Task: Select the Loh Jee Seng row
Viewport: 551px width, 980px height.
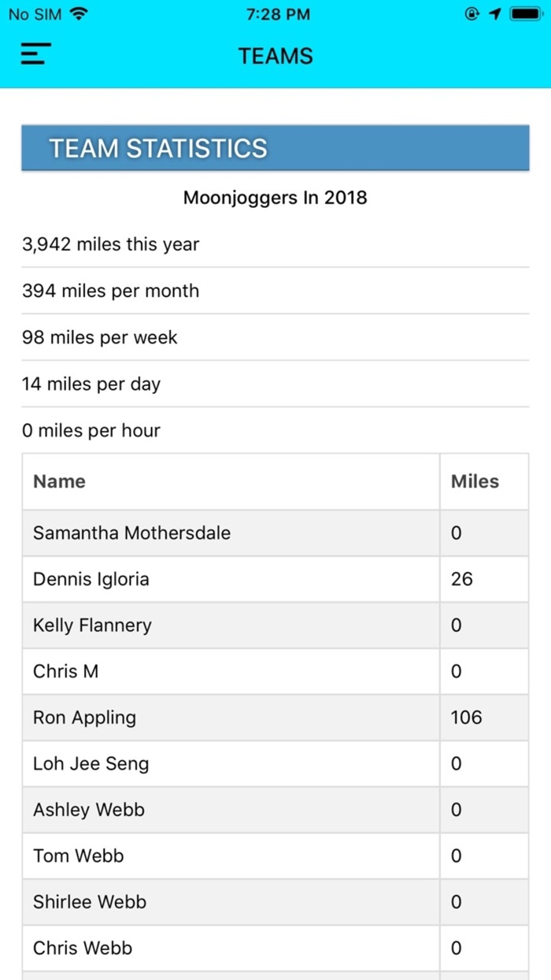Action: [x=91, y=763]
